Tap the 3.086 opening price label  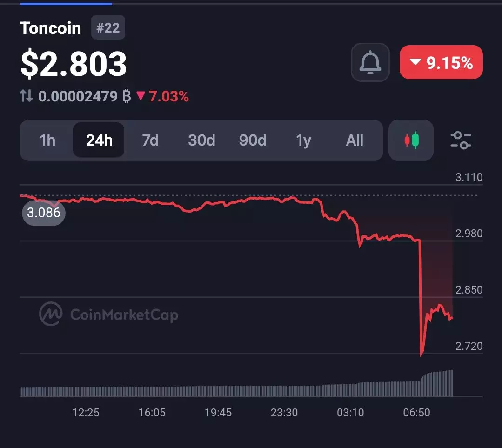[43, 213]
